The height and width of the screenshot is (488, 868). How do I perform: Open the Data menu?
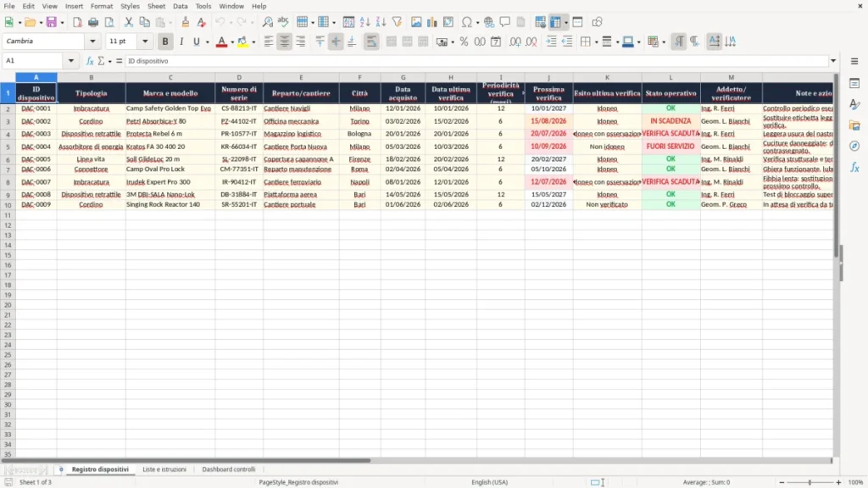[x=180, y=6]
